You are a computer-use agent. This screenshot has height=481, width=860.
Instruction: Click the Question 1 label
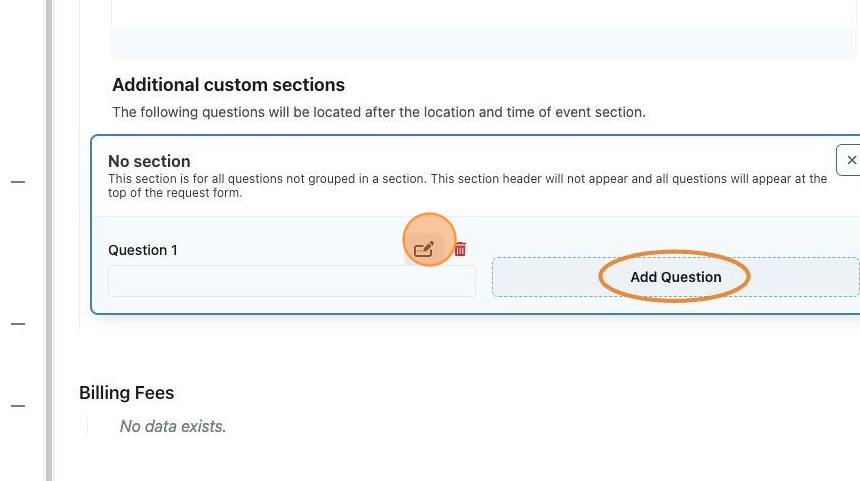tap(143, 250)
